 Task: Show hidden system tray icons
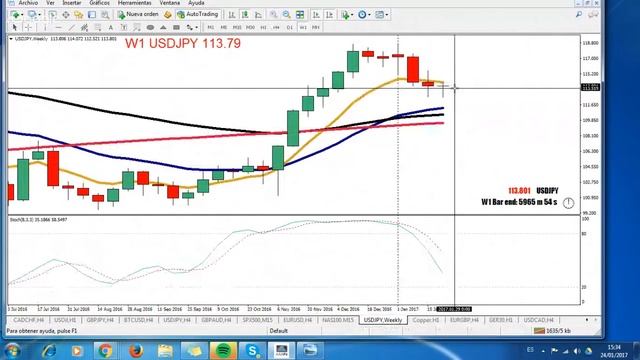[x=543, y=351]
